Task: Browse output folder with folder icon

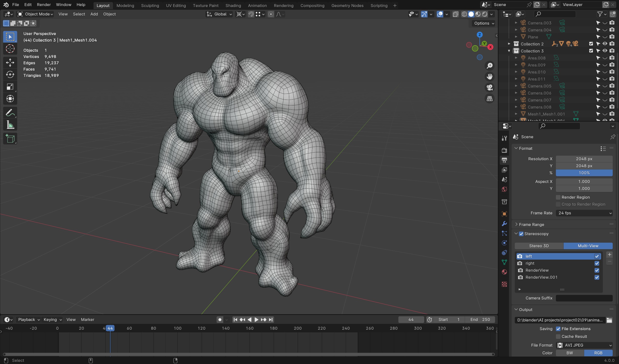Action: click(609, 320)
